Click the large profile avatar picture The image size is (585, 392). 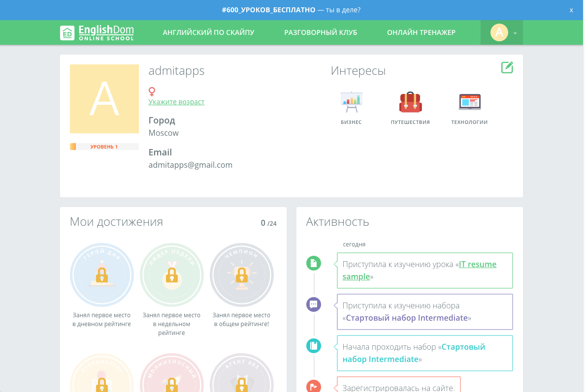tap(104, 99)
